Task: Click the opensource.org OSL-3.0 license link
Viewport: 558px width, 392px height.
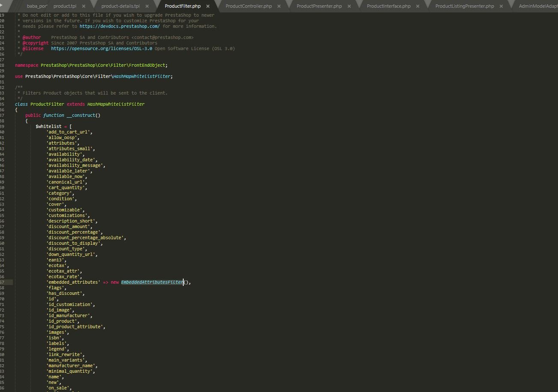Action: 101,49
